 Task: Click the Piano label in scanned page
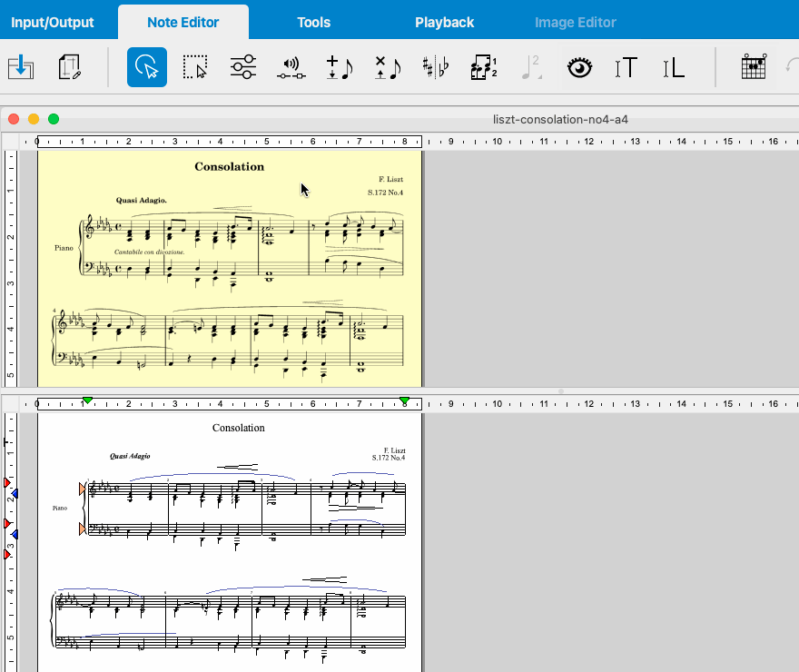[64, 248]
